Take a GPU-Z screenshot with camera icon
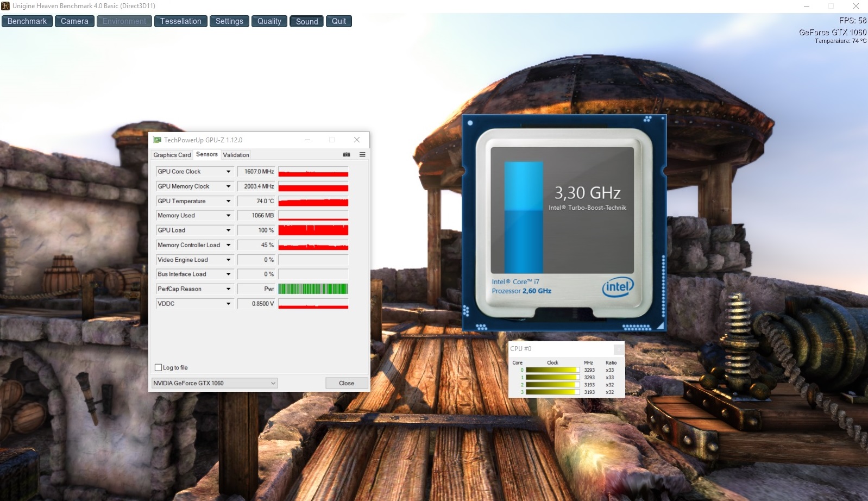 click(x=347, y=154)
